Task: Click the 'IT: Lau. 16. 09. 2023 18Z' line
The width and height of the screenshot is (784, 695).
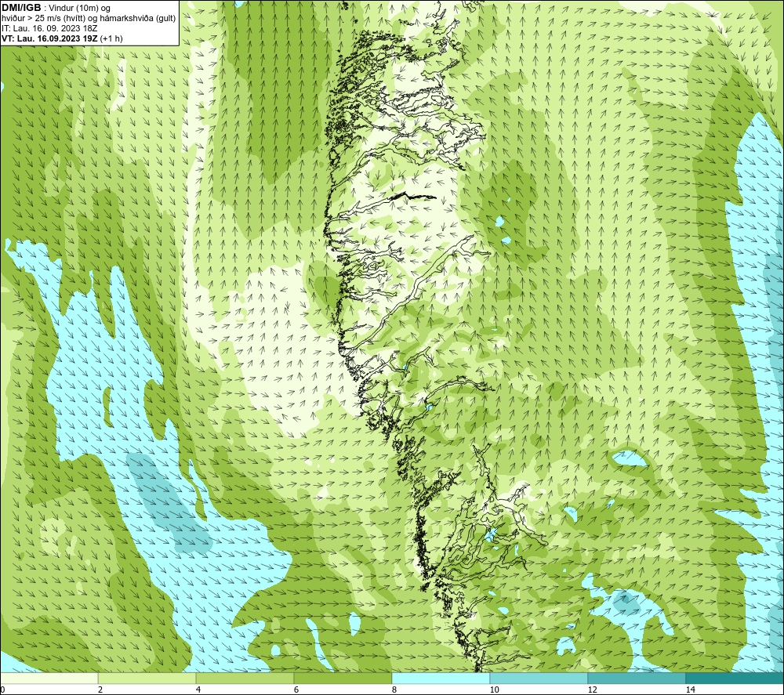Action: [49, 28]
